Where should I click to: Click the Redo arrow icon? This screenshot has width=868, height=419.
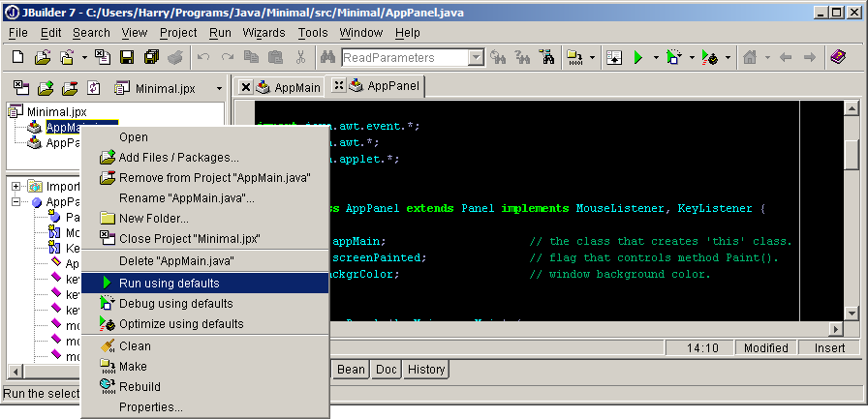(227, 57)
